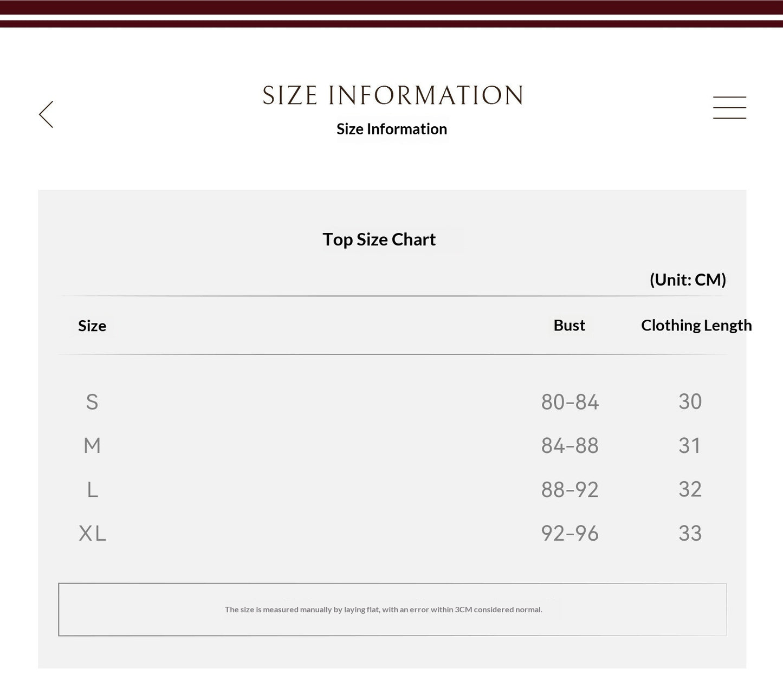Click the Bust column header
This screenshot has width=783, height=700.
click(x=569, y=325)
